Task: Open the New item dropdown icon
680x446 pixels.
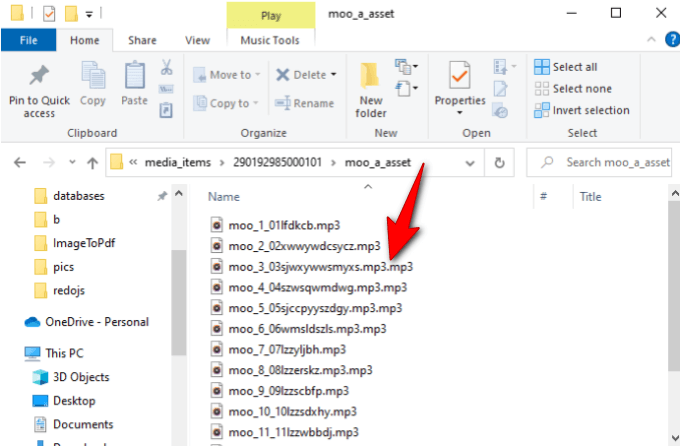Action: point(406,67)
